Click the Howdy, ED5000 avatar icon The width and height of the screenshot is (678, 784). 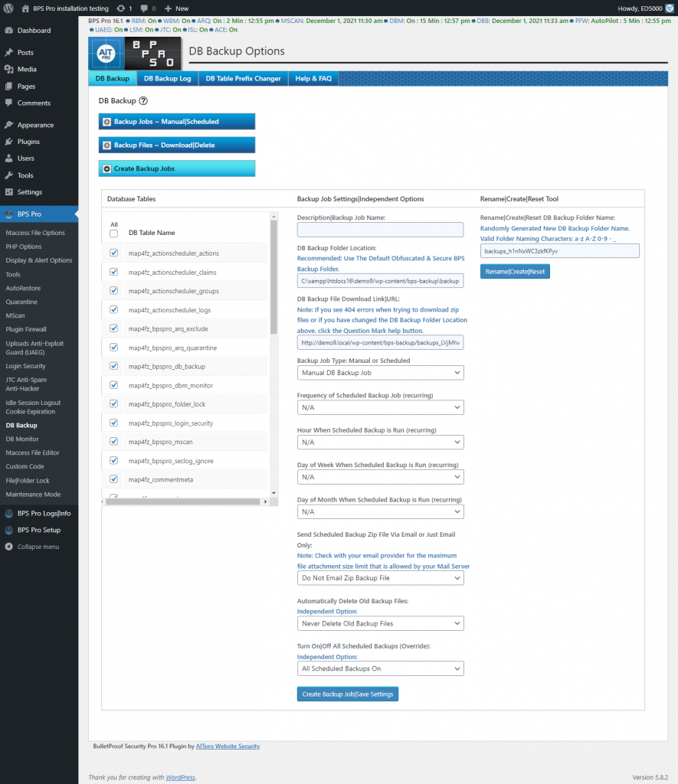tap(668, 8)
